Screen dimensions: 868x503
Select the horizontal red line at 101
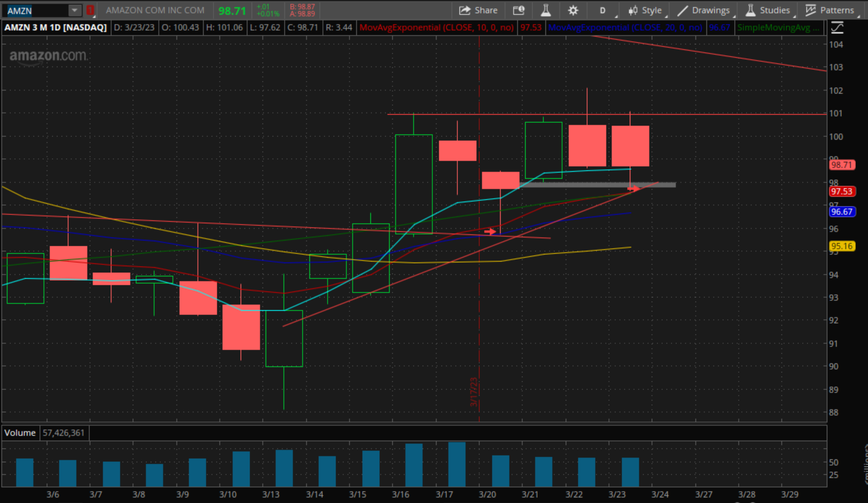click(607, 114)
